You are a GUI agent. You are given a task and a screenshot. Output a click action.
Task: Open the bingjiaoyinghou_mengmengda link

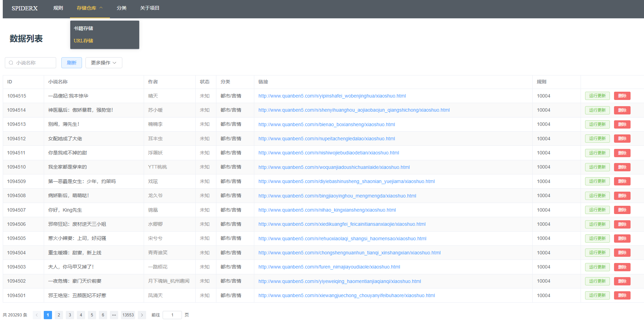(x=337, y=196)
